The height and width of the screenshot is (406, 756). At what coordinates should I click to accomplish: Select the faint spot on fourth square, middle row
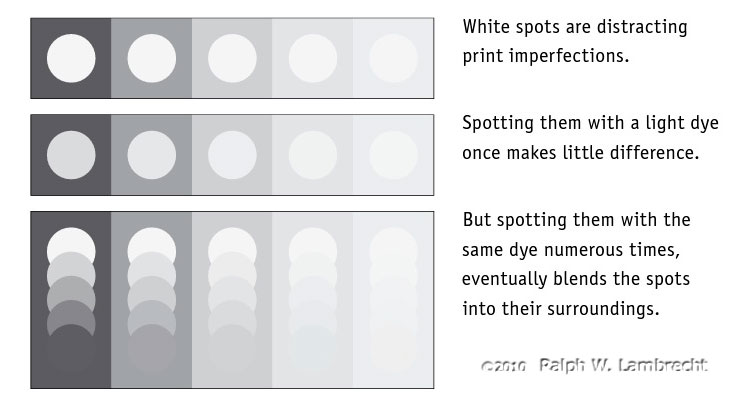[312, 155]
